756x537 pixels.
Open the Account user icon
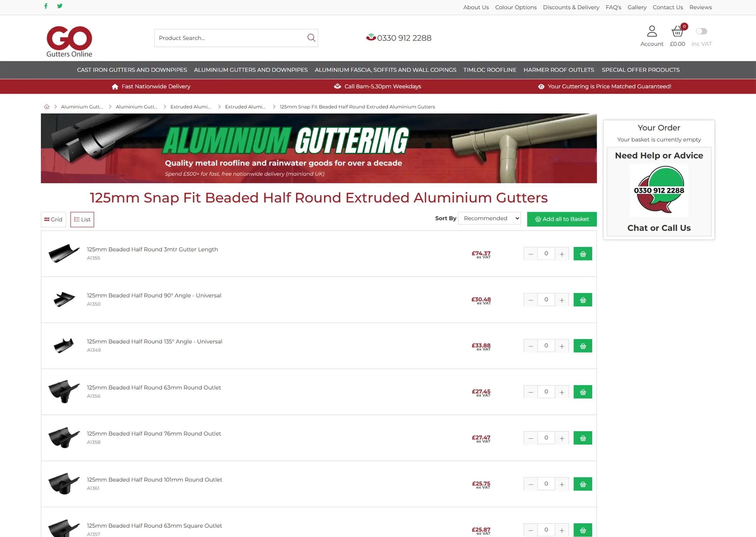652,31
